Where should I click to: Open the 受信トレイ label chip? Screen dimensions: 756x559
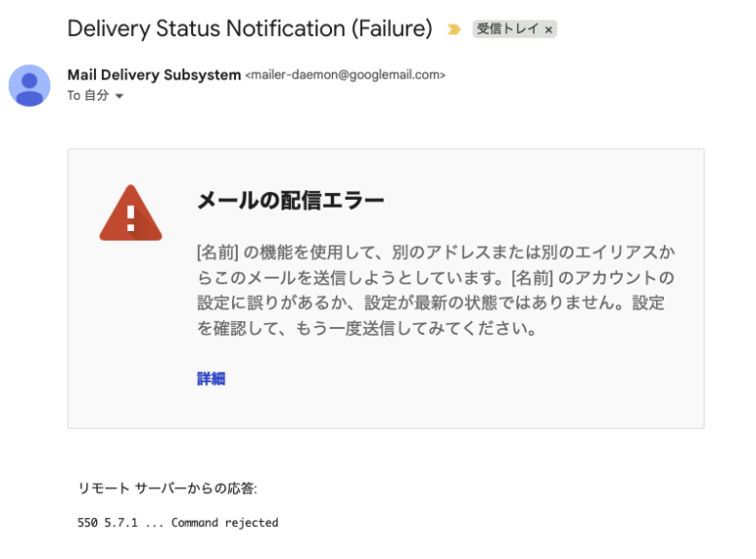[508, 30]
